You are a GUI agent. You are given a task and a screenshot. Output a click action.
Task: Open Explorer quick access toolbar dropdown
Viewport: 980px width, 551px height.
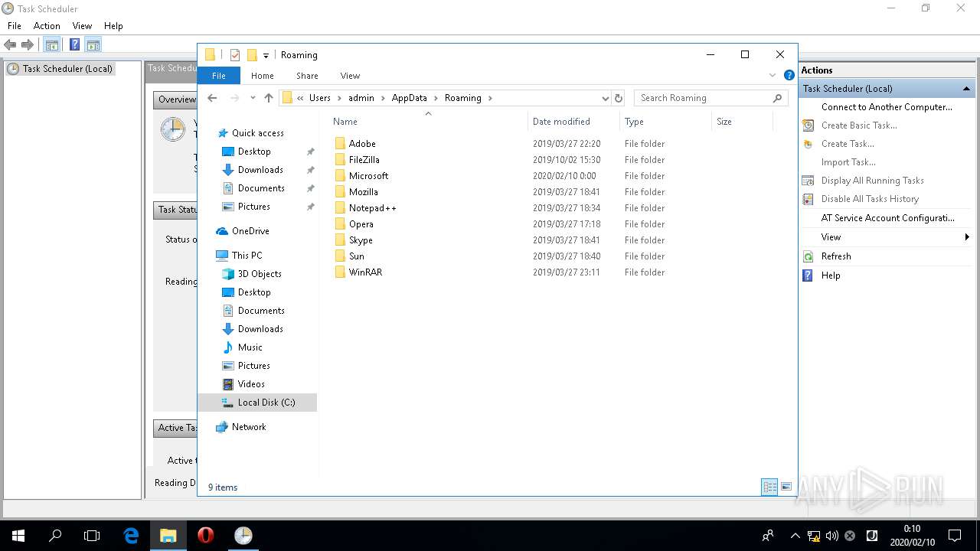click(x=266, y=55)
